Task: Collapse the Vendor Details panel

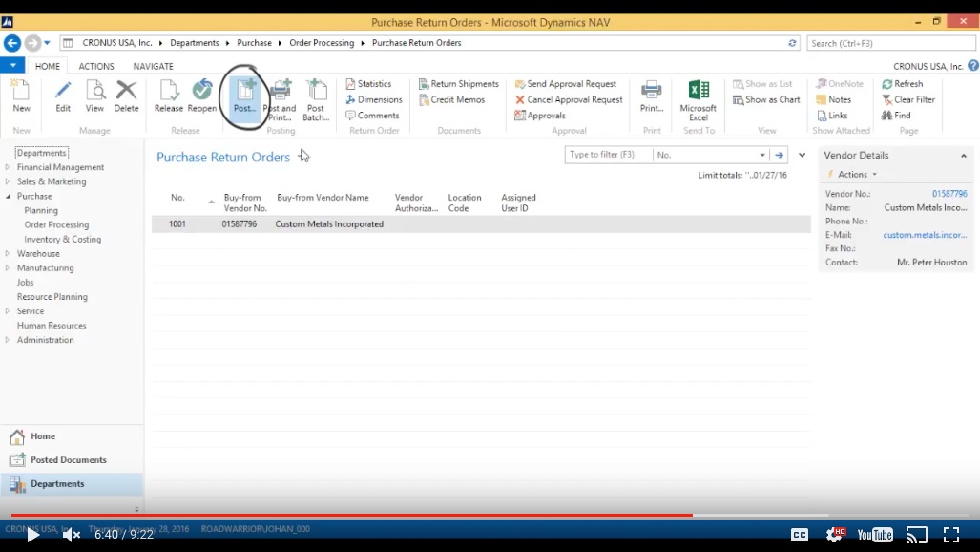Action: [x=963, y=156]
